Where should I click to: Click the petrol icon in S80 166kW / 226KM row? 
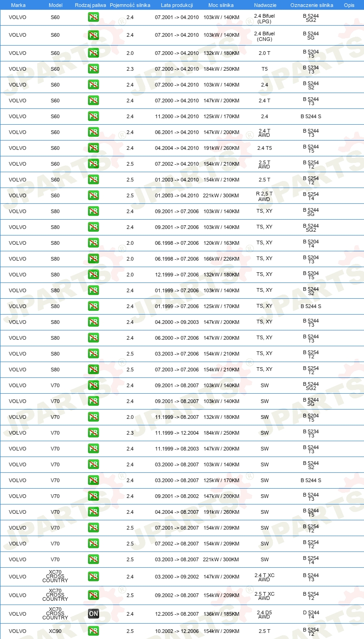(94, 259)
